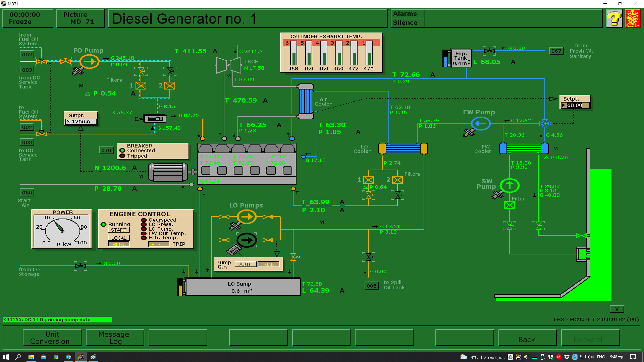
Task: Set engine control to LOCAL
Action: point(119,238)
